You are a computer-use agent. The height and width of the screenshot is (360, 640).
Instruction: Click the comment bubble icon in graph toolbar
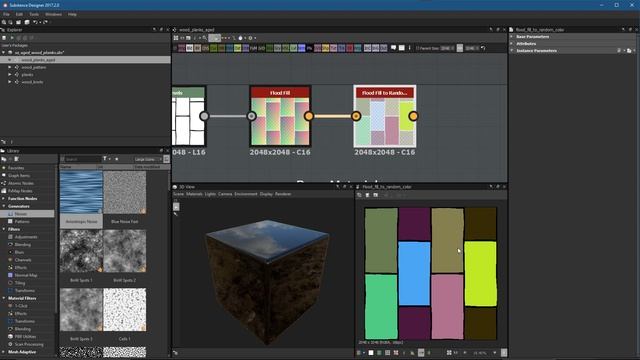click(393, 48)
